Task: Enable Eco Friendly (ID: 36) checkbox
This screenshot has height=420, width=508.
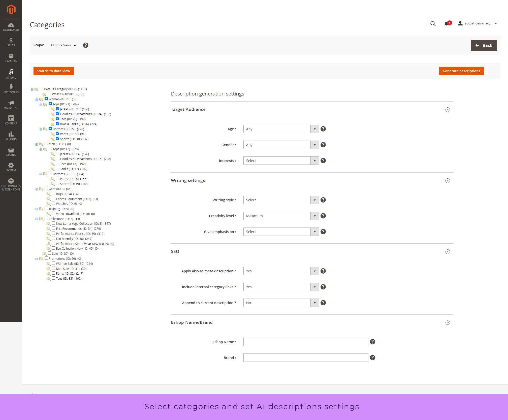Action: coord(53,238)
